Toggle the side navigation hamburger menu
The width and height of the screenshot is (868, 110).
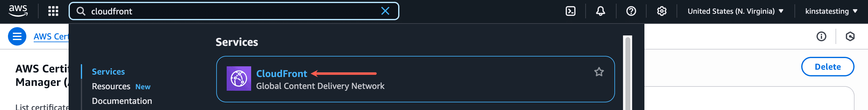point(17,36)
